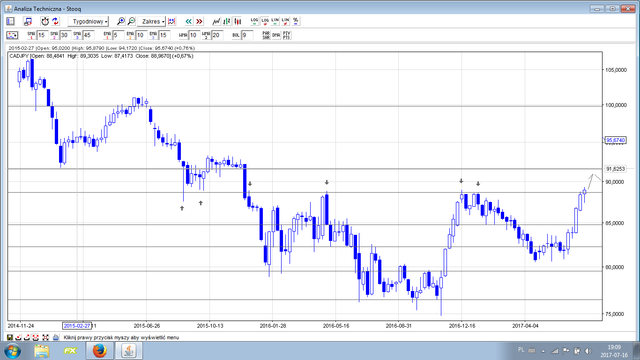Edit SMA 2 period field showing 30
Screen dimensions: 640x360
(65, 36)
